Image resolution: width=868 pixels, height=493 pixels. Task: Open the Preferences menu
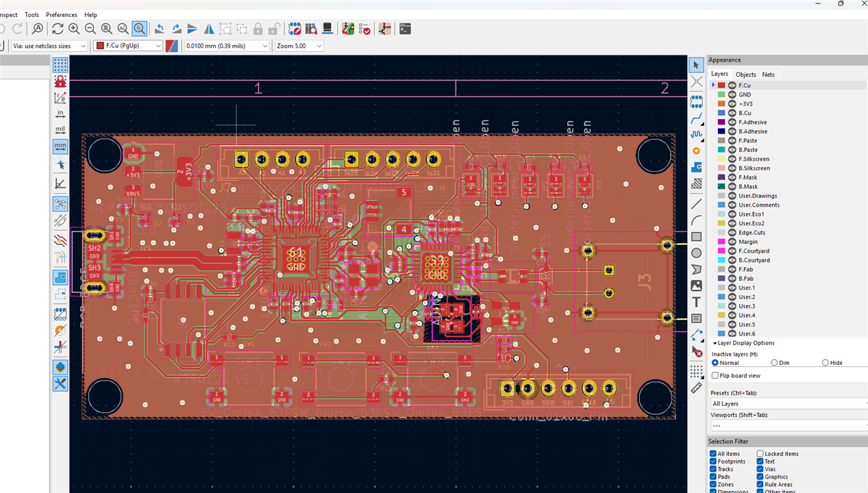point(62,14)
